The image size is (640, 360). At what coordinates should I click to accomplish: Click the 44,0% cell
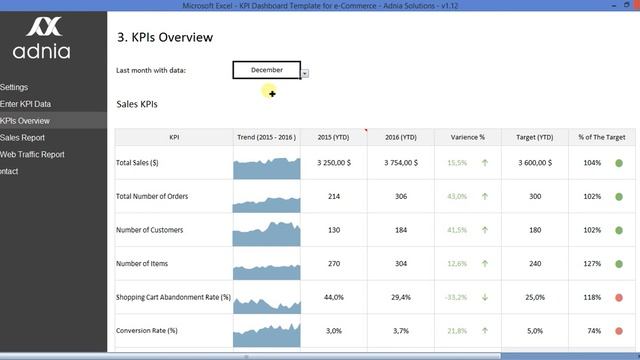coord(334,297)
